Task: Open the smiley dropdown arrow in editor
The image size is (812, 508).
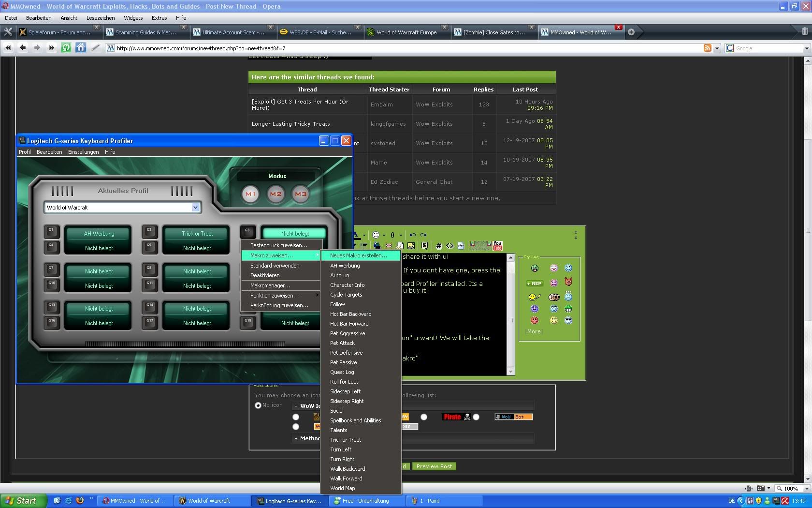Action: click(x=384, y=235)
